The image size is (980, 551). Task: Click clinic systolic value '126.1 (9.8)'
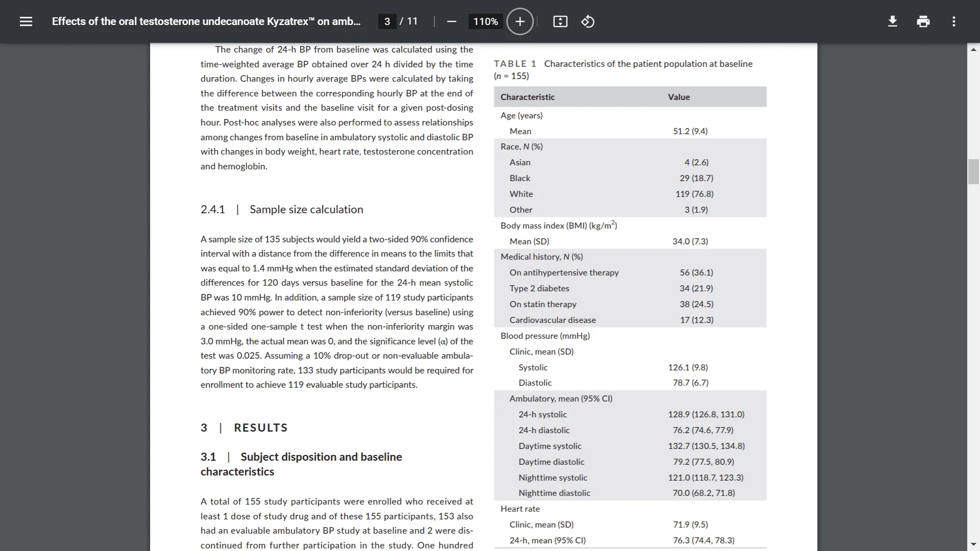point(688,367)
